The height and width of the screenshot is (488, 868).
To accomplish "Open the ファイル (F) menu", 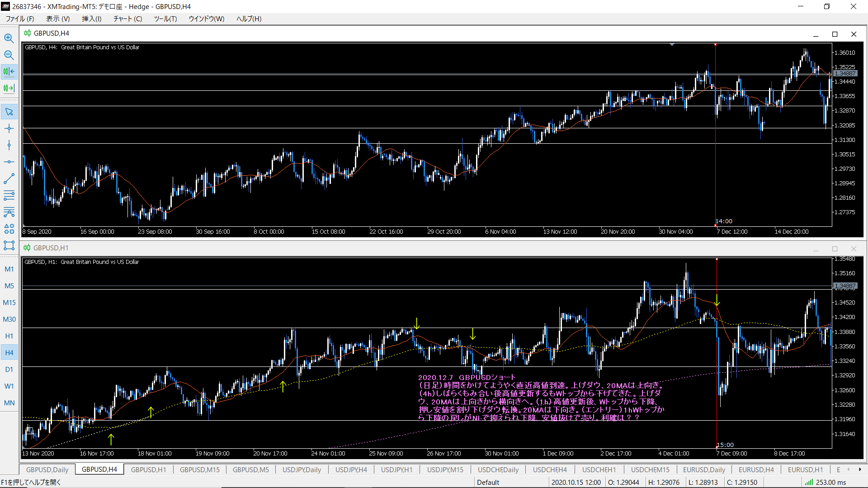I will (20, 19).
